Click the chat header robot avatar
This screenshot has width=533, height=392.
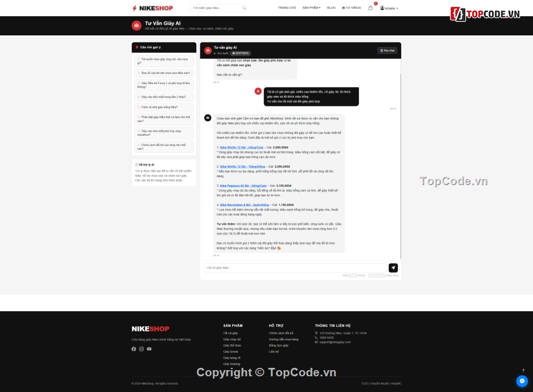(208, 50)
